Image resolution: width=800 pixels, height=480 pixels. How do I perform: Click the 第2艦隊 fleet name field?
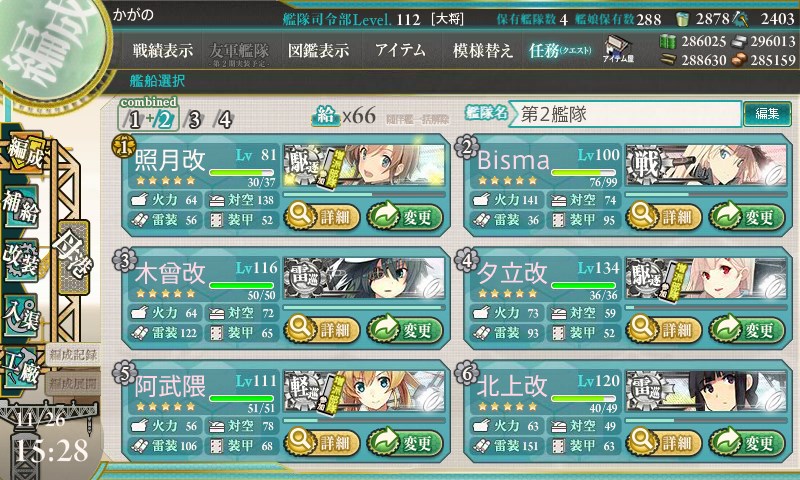pyautogui.click(x=625, y=114)
